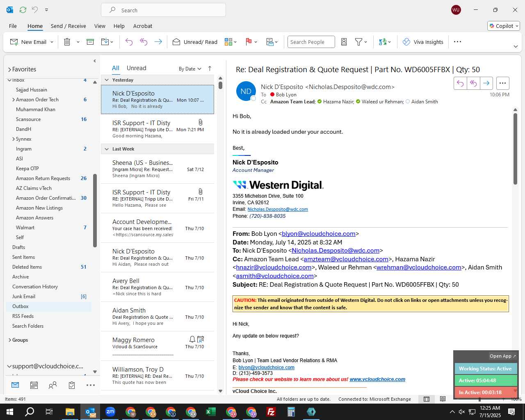The width and height of the screenshot is (525, 420).
Task: Open the Address Book icon
Action: (344, 42)
